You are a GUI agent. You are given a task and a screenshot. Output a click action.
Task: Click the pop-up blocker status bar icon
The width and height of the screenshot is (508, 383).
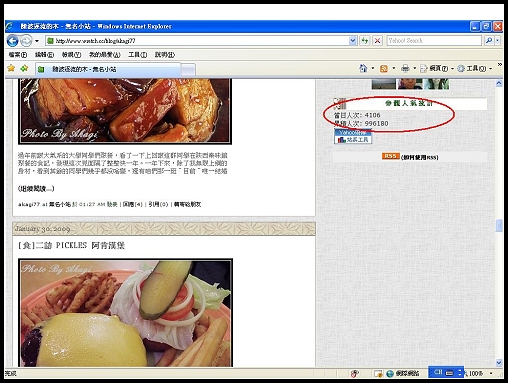378,374
